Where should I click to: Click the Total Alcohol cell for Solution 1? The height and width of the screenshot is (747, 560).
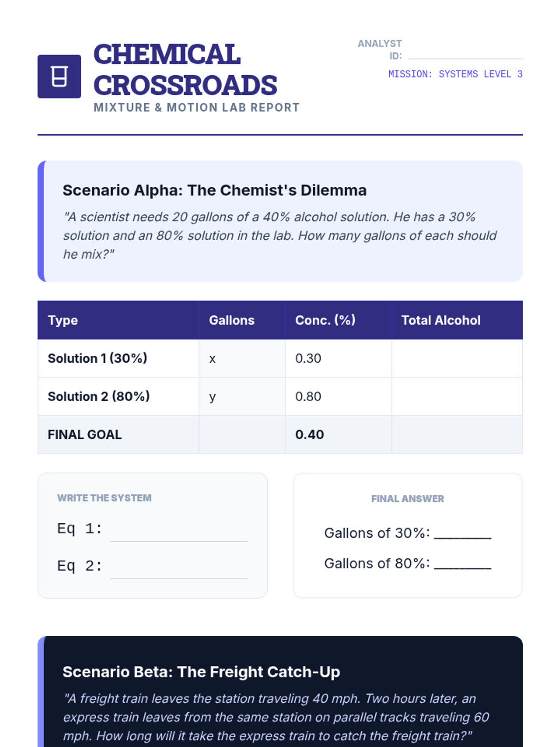(457, 359)
